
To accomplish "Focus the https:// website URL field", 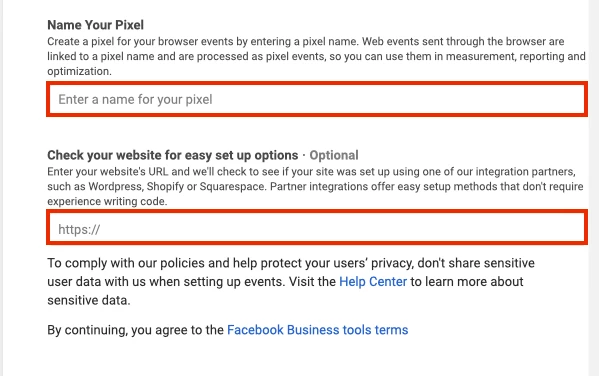I will (x=317, y=228).
